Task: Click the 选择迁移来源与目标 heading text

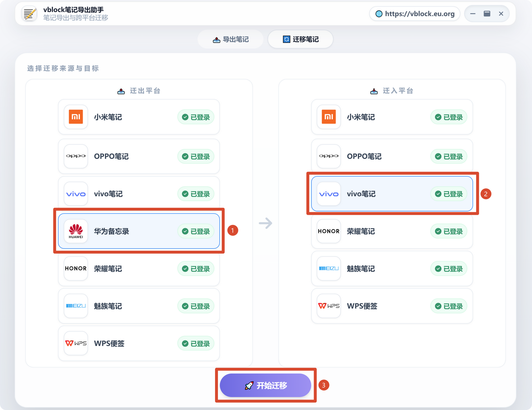Action: coord(63,68)
